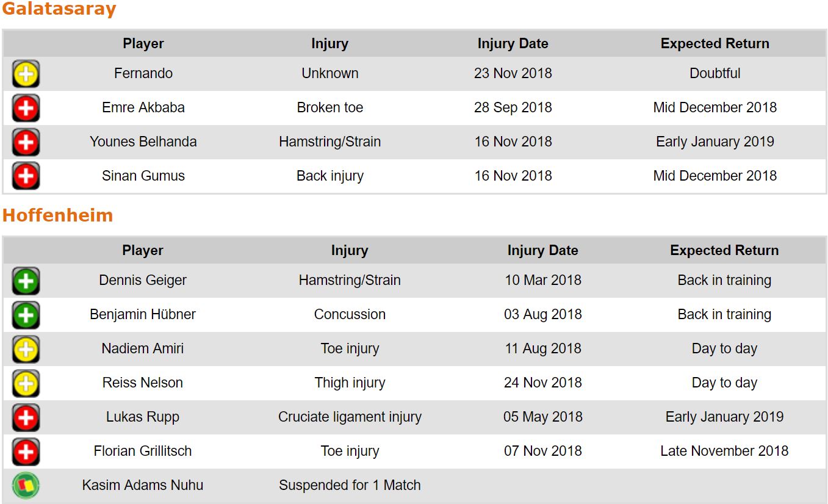Image resolution: width=828 pixels, height=504 pixels.
Task: Click the Cruciate ligament injury cell
Action: tap(350, 417)
